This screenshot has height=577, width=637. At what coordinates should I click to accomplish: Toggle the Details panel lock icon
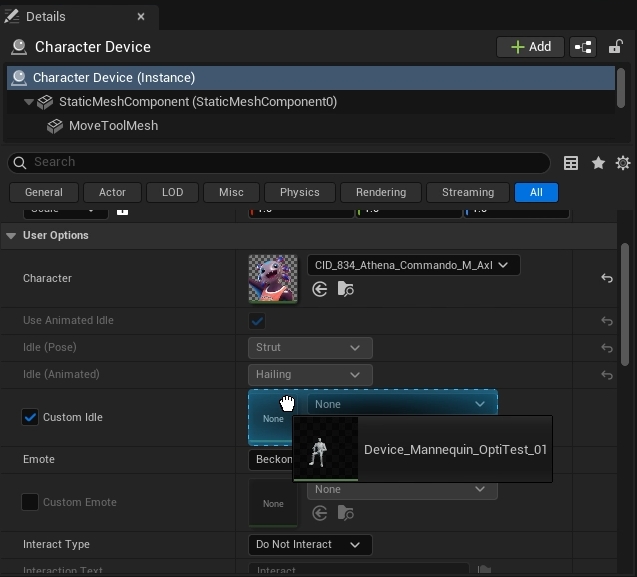tap(615, 47)
